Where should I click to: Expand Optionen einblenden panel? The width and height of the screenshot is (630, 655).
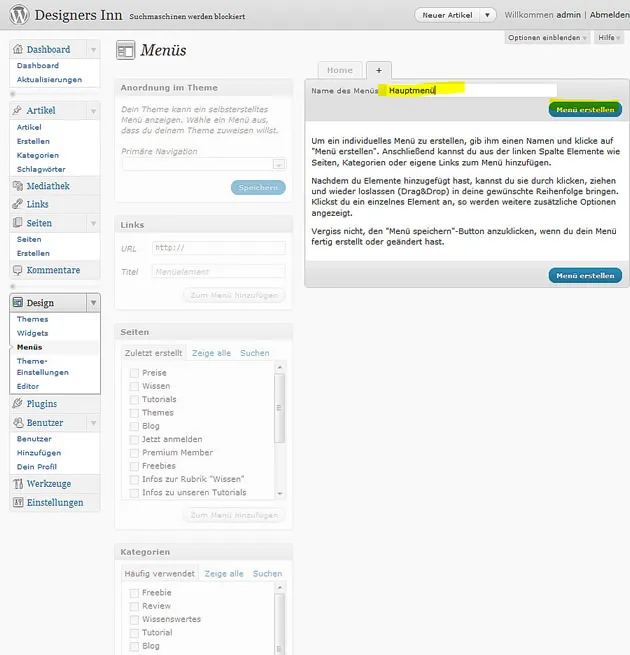(x=547, y=38)
